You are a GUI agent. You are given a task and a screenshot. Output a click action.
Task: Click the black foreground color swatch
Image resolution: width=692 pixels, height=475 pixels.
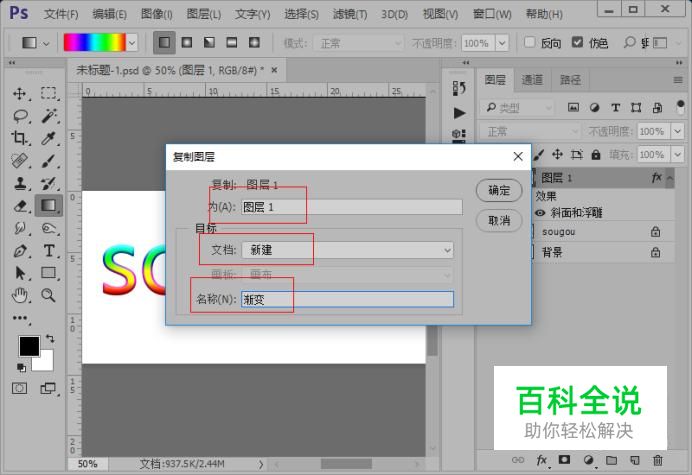click(29, 346)
